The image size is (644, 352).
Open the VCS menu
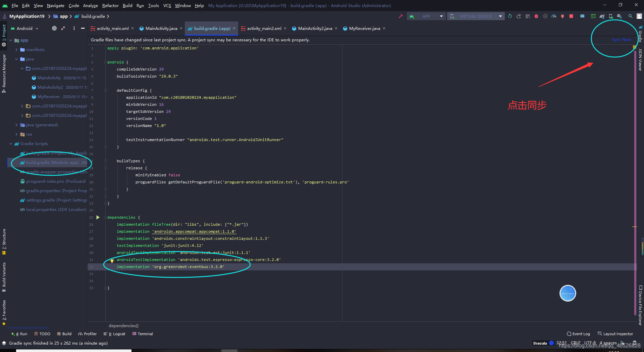pos(167,5)
